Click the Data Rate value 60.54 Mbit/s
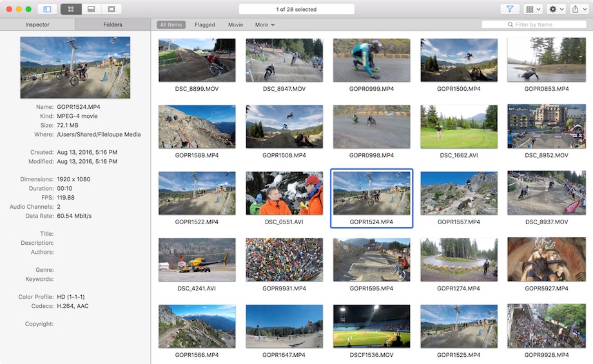The image size is (593, 364). pyautogui.click(x=74, y=216)
